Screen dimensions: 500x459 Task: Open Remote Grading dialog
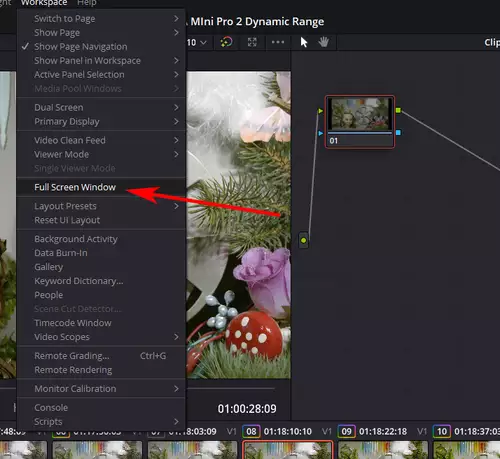coord(101,356)
